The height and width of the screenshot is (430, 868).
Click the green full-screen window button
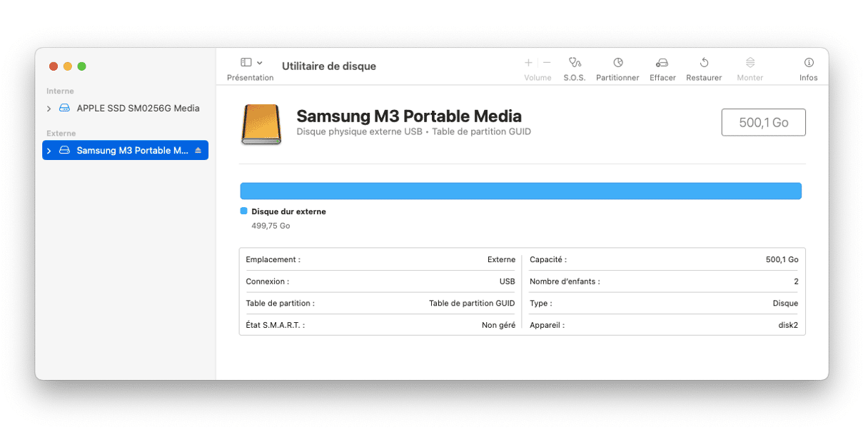pyautogui.click(x=82, y=66)
